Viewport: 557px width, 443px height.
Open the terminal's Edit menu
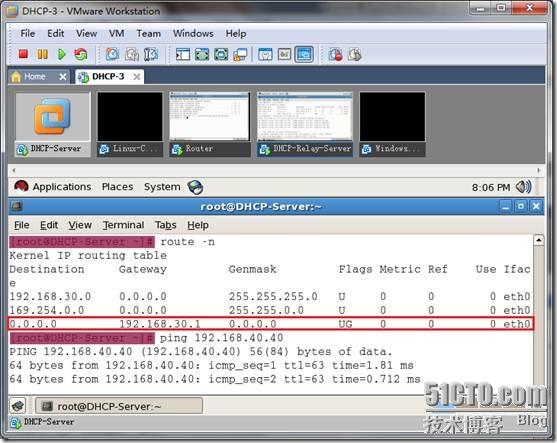49,225
